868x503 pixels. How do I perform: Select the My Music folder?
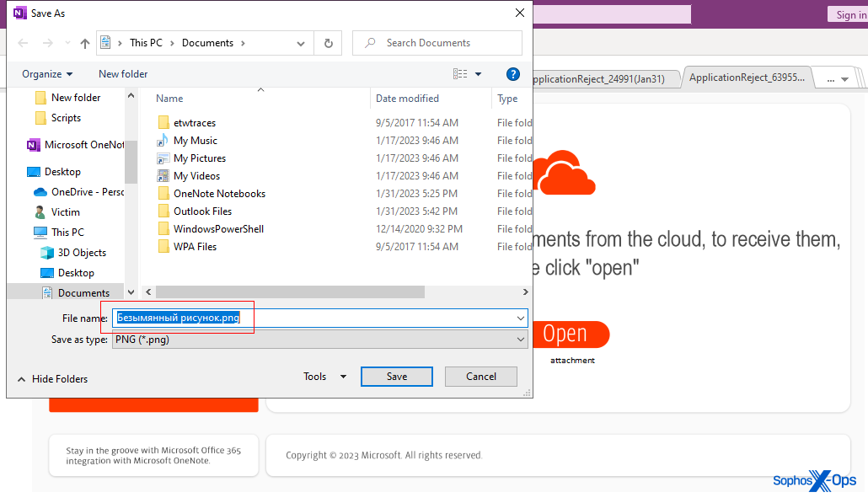tap(195, 141)
